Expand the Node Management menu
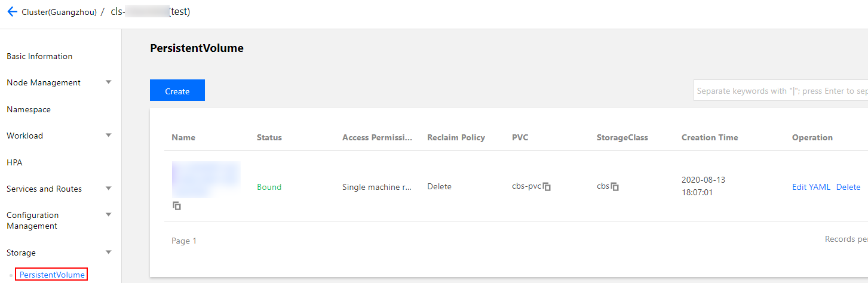 coord(108,82)
